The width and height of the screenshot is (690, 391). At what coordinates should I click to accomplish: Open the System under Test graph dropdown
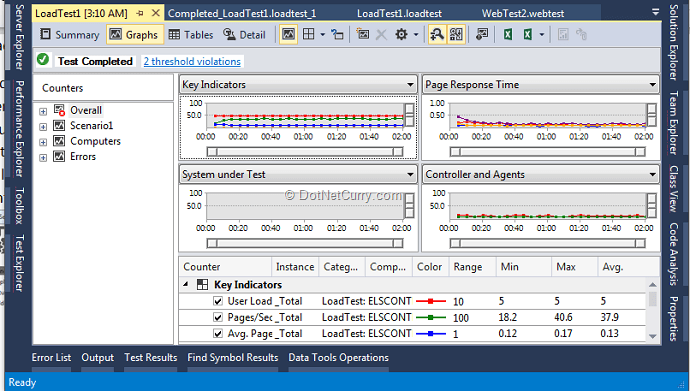click(x=410, y=175)
